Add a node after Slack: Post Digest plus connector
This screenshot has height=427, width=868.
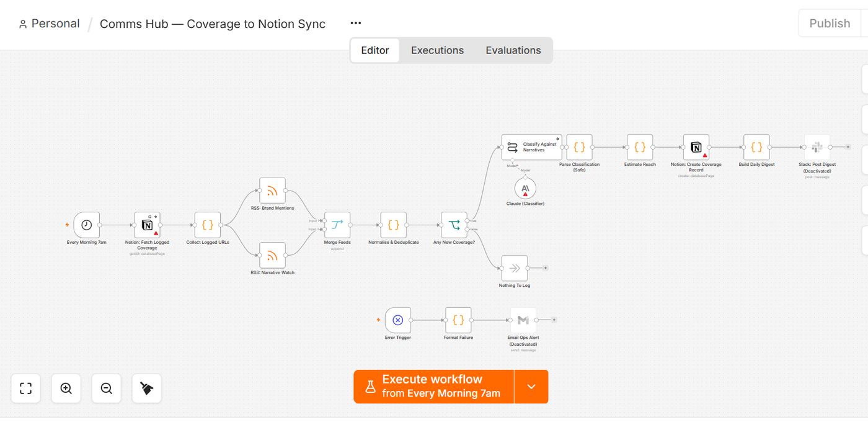(x=848, y=147)
